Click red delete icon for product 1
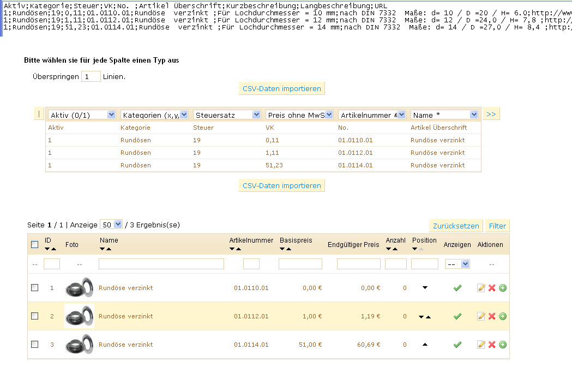The image size is (572, 392). point(492,288)
